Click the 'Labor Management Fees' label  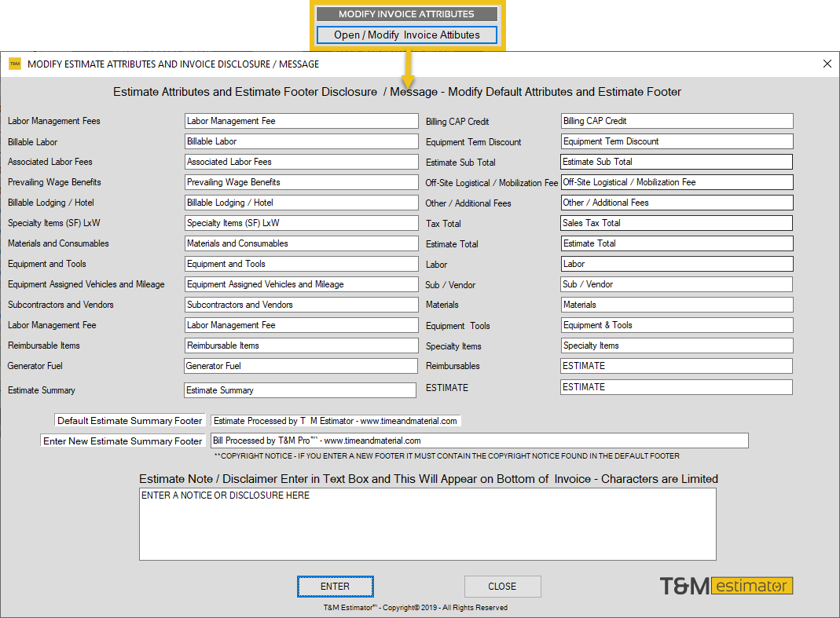[x=54, y=121]
